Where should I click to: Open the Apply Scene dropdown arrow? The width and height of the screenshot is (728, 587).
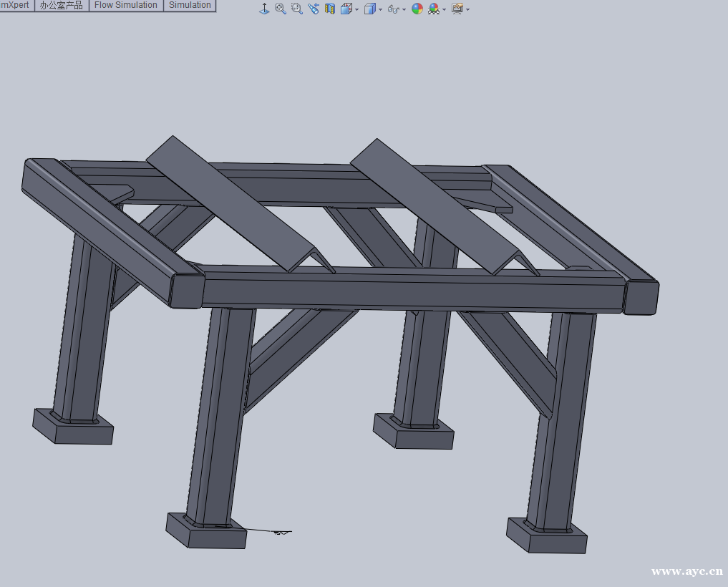[445, 10]
